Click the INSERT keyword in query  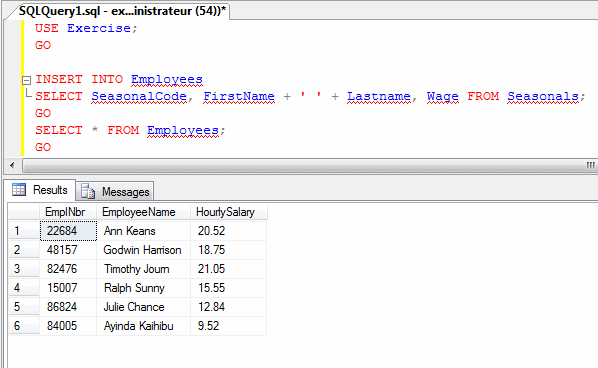[x=59, y=79]
